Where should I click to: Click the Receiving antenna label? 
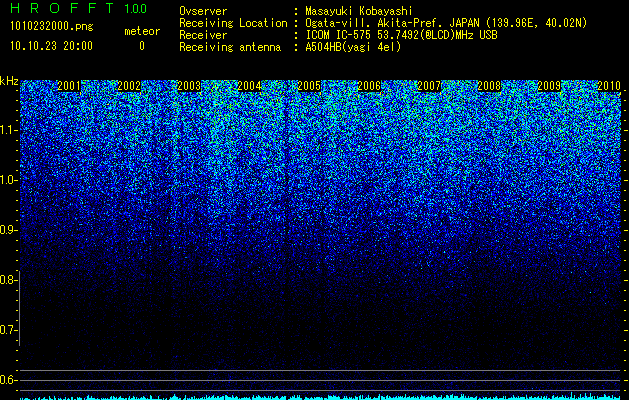[230, 47]
